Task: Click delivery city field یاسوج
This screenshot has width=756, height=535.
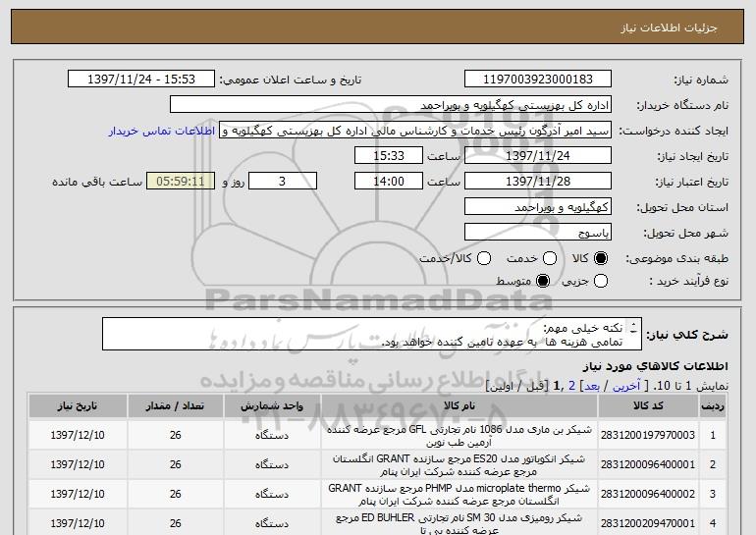Action: click(538, 233)
